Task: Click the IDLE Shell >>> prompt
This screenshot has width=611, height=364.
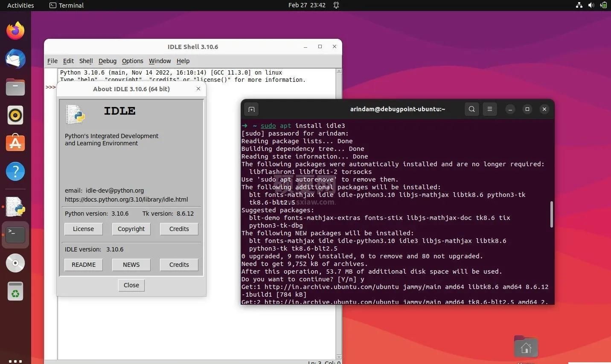Action: pyautogui.click(x=51, y=87)
